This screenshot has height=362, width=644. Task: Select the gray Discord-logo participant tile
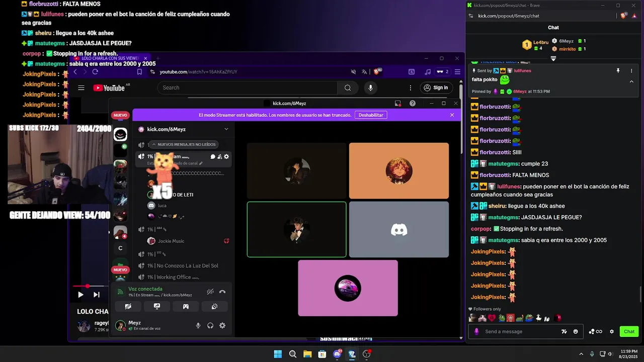point(399,229)
